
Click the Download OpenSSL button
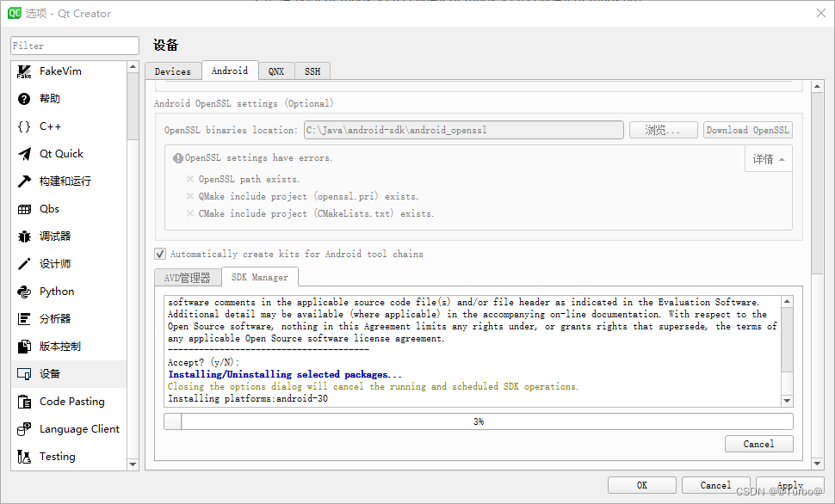(748, 130)
